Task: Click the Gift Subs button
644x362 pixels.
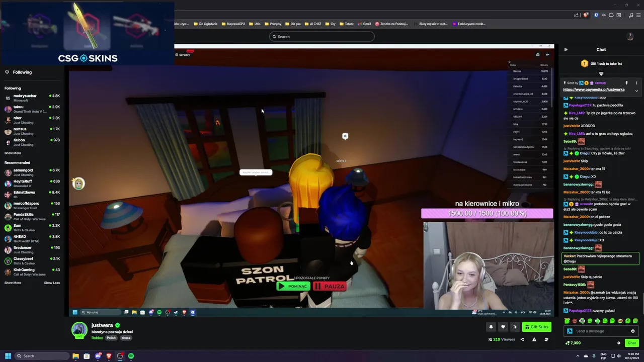Action: (x=536, y=327)
